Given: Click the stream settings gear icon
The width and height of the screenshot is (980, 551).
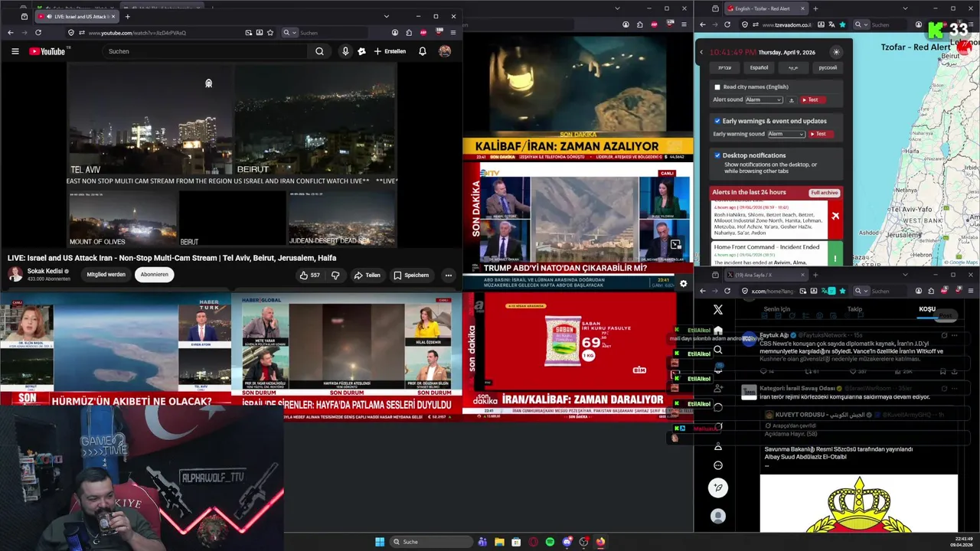Looking at the screenshot, I should point(683,283).
